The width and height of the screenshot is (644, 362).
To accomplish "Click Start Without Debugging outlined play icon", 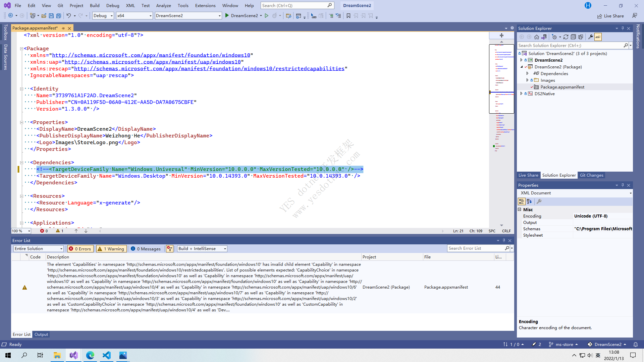I will pos(267,16).
